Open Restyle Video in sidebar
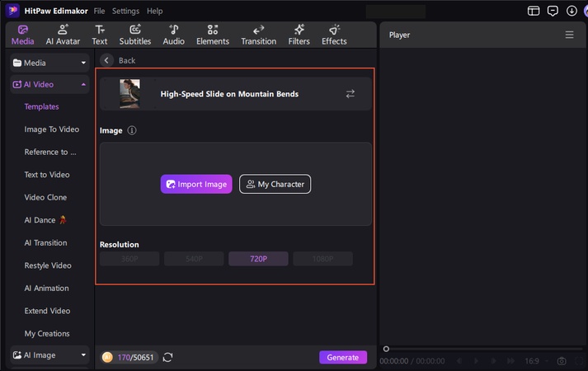This screenshot has width=588, height=371. tap(48, 265)
